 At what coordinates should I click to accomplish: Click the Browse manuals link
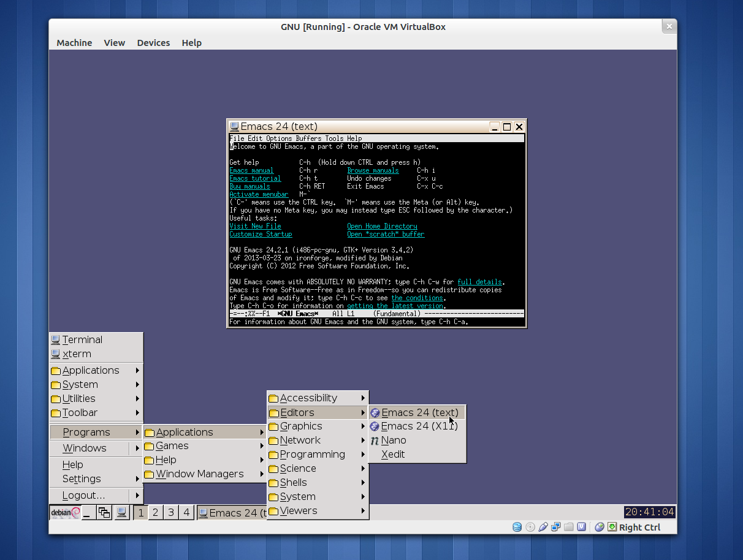point(373,170)
